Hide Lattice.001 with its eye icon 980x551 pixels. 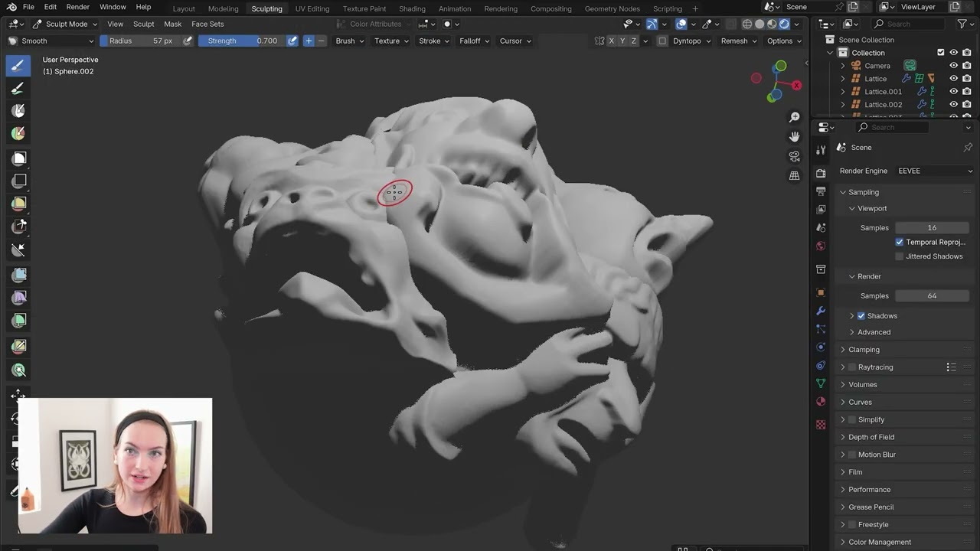(954, 91)
